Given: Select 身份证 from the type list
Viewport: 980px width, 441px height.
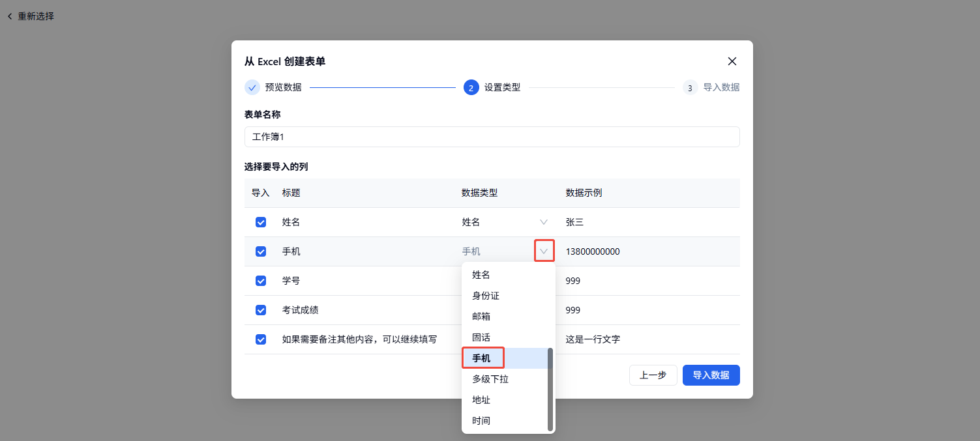Looking at the screenshot, I should [486, 296].
